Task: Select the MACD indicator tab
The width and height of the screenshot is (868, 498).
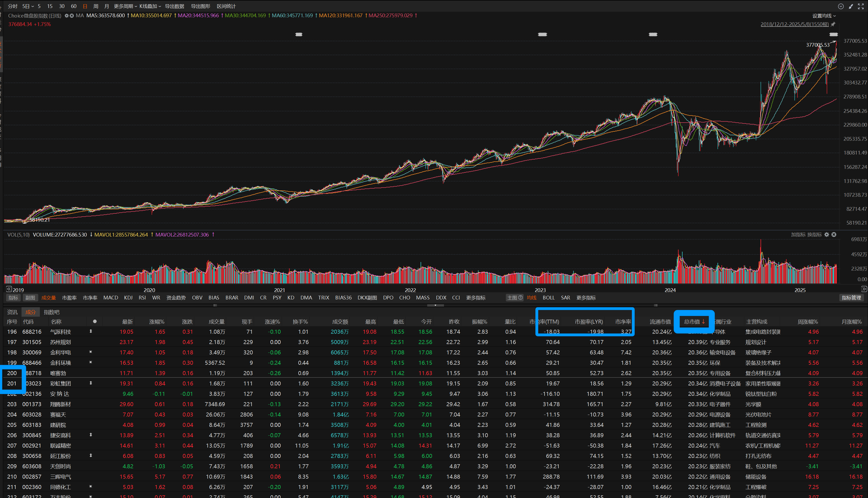Action: click(111, 298)
